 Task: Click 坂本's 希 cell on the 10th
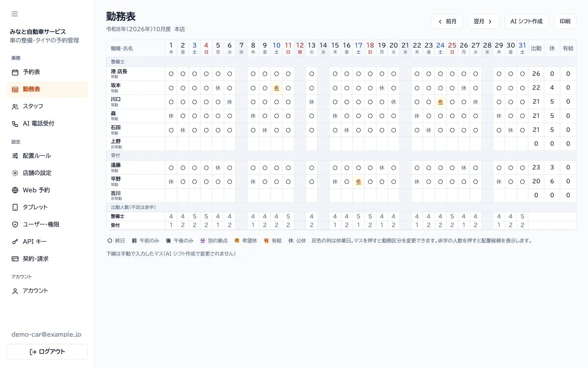[x=276, y=88]
